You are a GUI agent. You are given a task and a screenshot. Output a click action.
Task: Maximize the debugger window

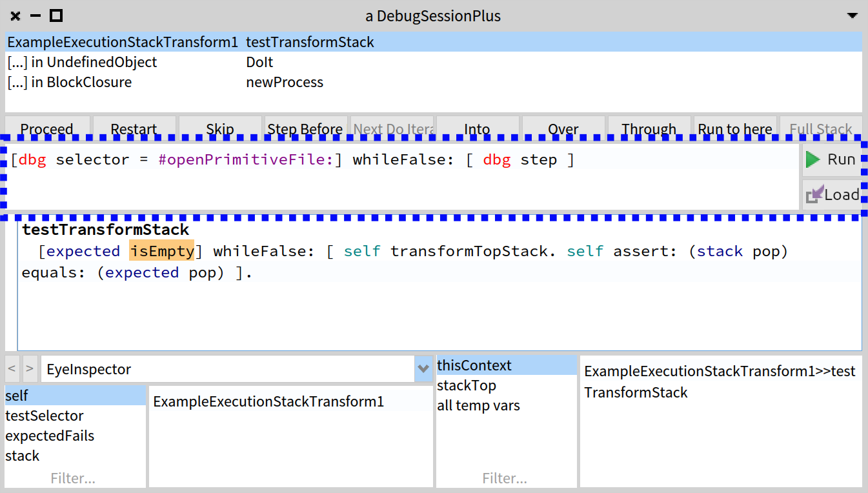point(56,16)
